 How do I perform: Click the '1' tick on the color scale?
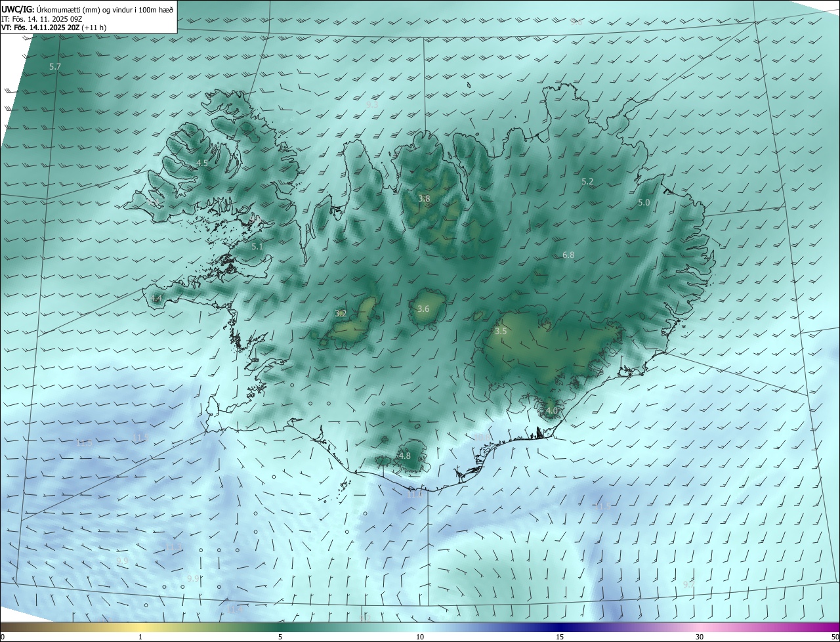click(x=140, y=637)
